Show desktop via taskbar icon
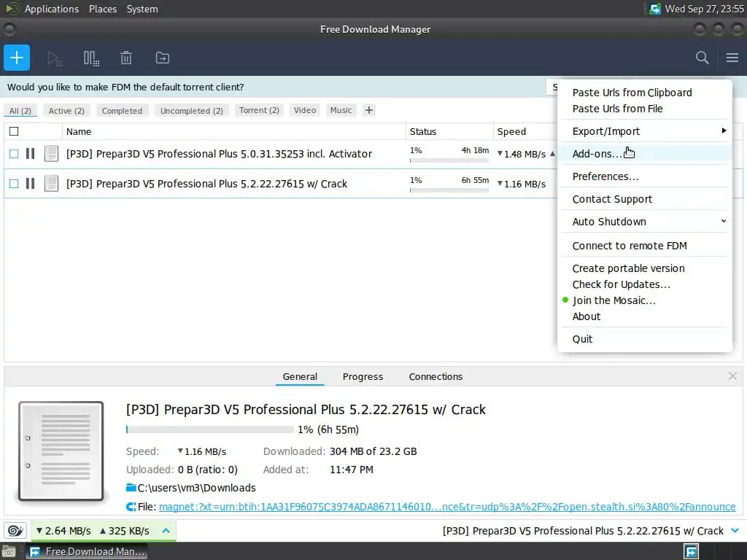 point(9,551)
